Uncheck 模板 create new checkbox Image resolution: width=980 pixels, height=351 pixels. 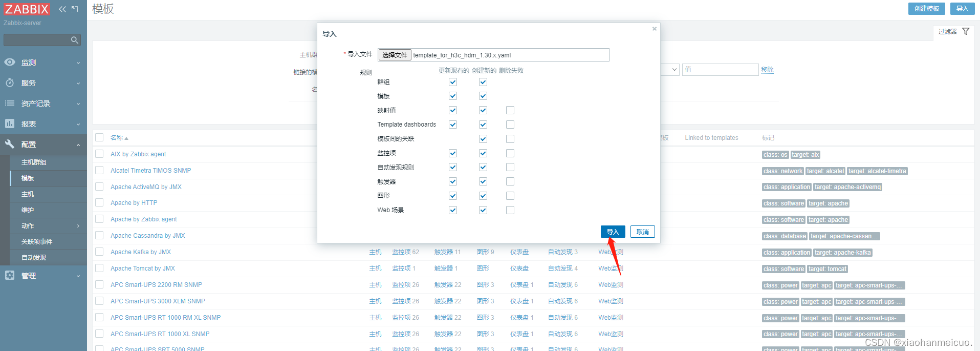click(483, 96)
